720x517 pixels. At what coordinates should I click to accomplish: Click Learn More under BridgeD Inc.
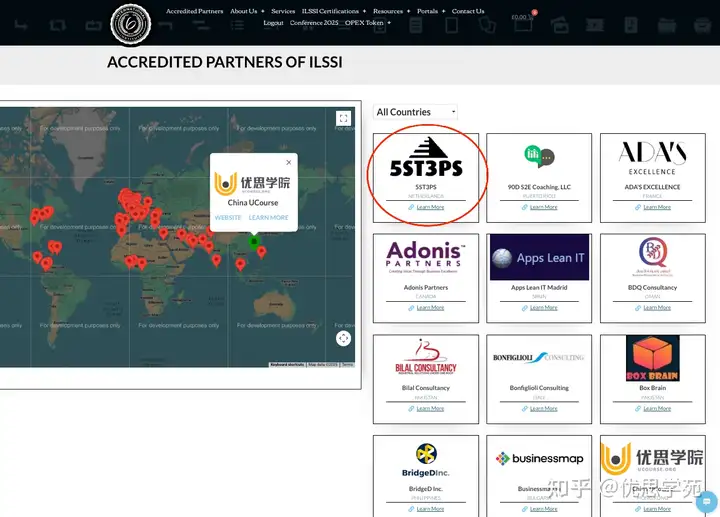[x=430, y=509]
